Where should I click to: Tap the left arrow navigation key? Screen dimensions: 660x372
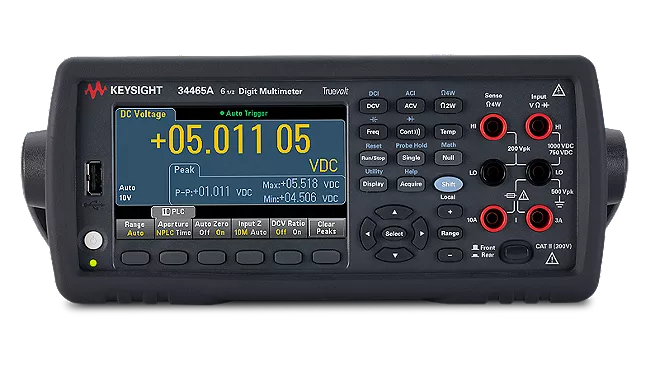(x=367, y=234)
